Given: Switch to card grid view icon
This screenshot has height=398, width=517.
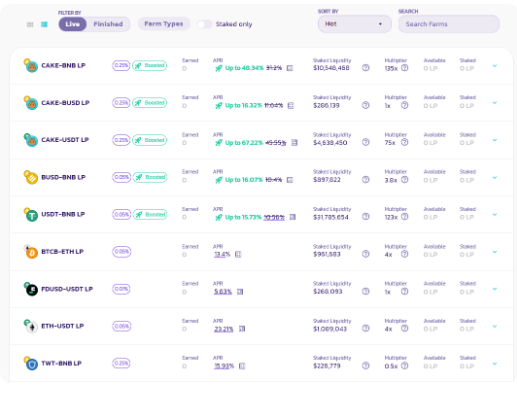Looking at the screenshot, I should click(30, 24).
